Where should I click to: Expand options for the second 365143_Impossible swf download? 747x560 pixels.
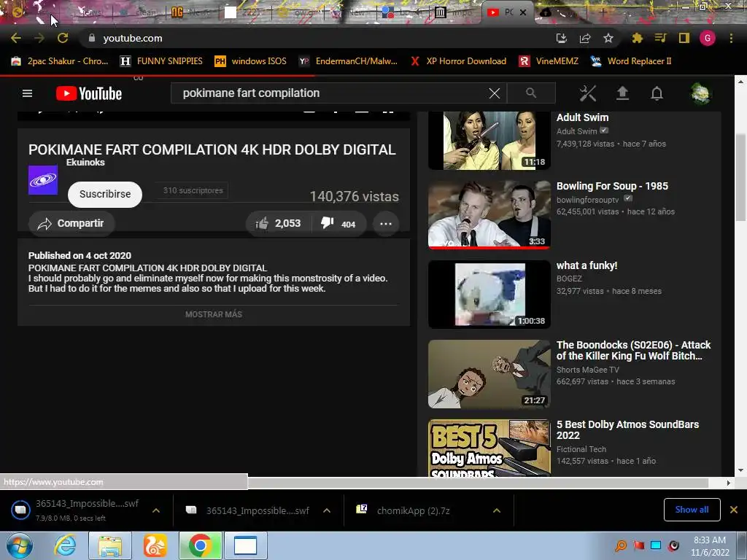(x=327, y=510)
